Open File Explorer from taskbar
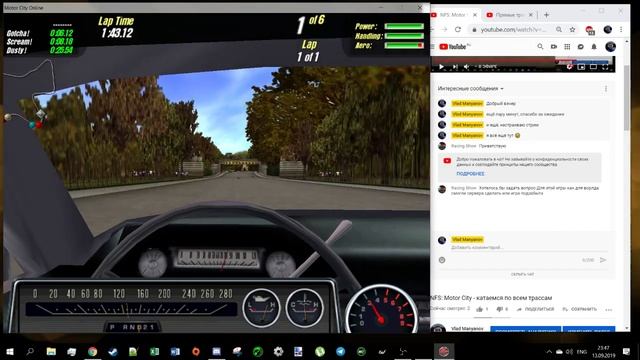The height and width of the screenshot is (360, 640). pos(51,351)
